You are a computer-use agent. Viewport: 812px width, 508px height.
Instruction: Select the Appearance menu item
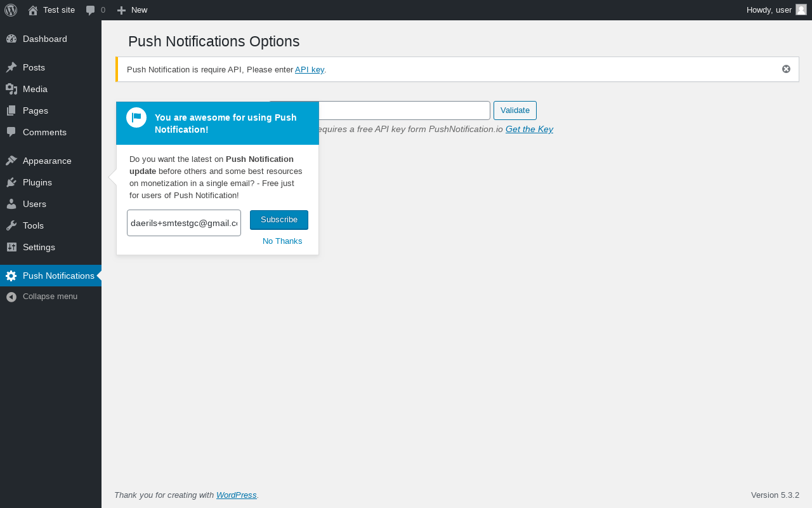coord(51,161)
